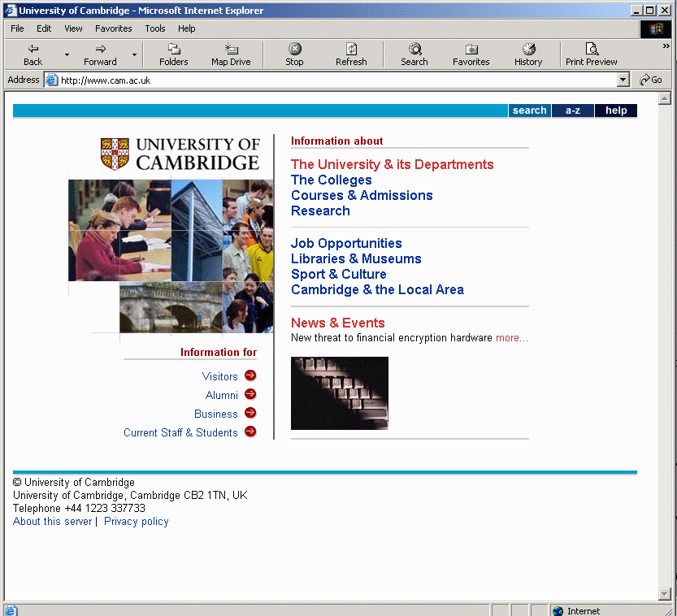The image size is (677, 616).
Task: Click the Forward arrow icon
Action: [x=100, y=49]
